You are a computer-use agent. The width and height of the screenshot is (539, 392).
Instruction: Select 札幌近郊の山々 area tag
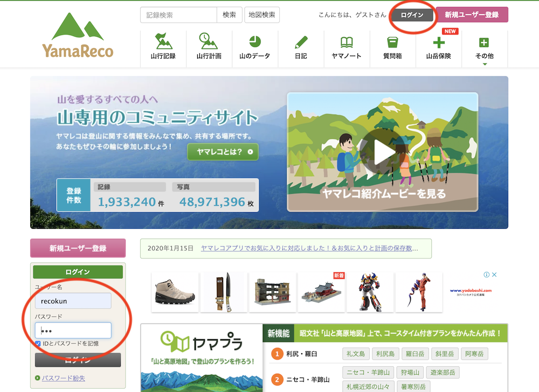pyautogui.click(x=368, y=387)
